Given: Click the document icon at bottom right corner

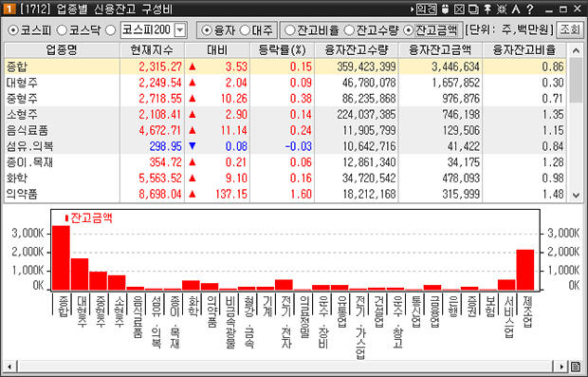Looking at the screenshot, I should [x=576, y=367].
